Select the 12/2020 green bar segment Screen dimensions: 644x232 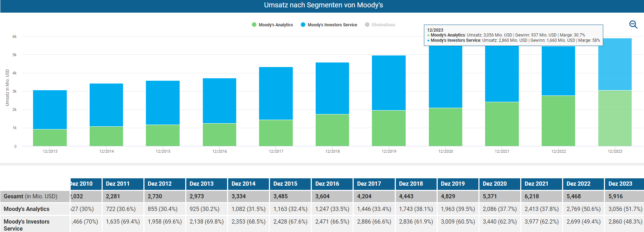click(x=445, y=127)
